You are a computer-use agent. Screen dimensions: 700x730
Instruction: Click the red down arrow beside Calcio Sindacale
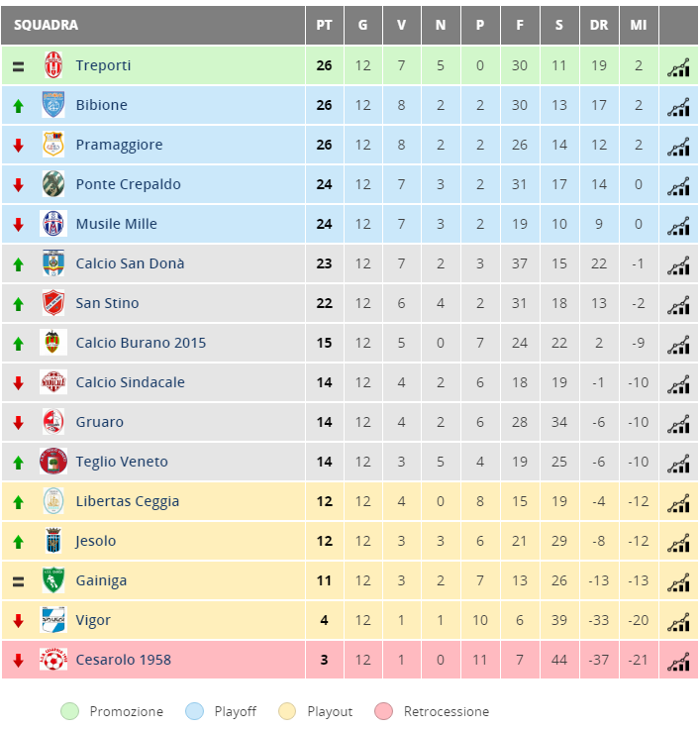click(18, 383)
